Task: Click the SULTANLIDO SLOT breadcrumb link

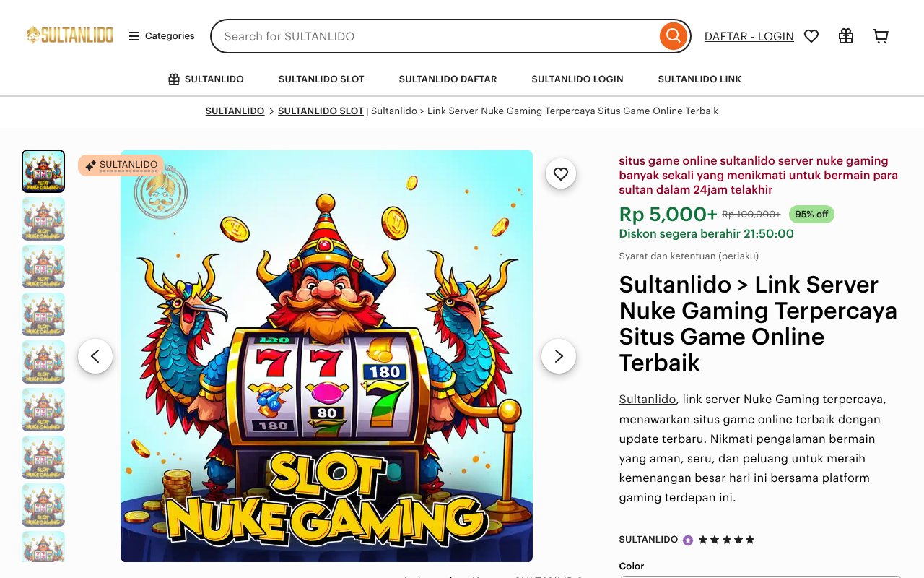Action: [321, 111]
